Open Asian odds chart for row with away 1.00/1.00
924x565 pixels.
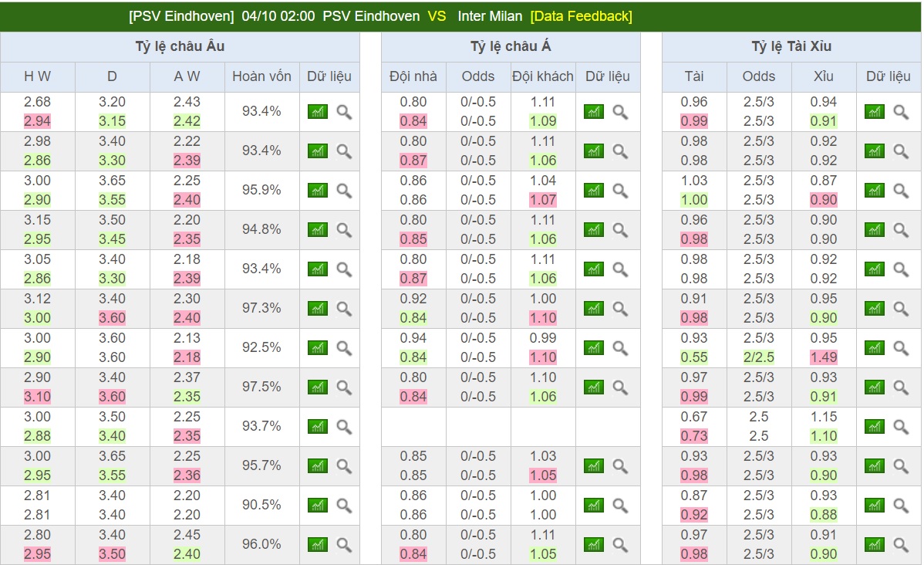[594, 506]
